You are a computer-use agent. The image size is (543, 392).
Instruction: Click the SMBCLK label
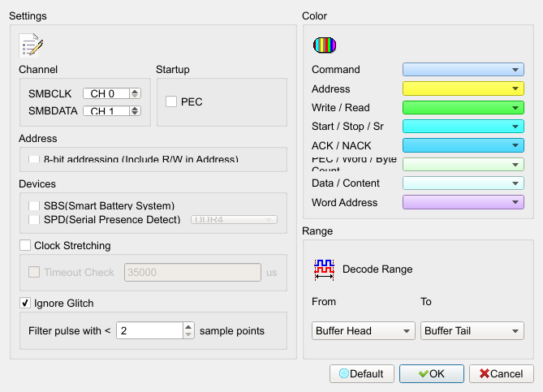point(50,94)
